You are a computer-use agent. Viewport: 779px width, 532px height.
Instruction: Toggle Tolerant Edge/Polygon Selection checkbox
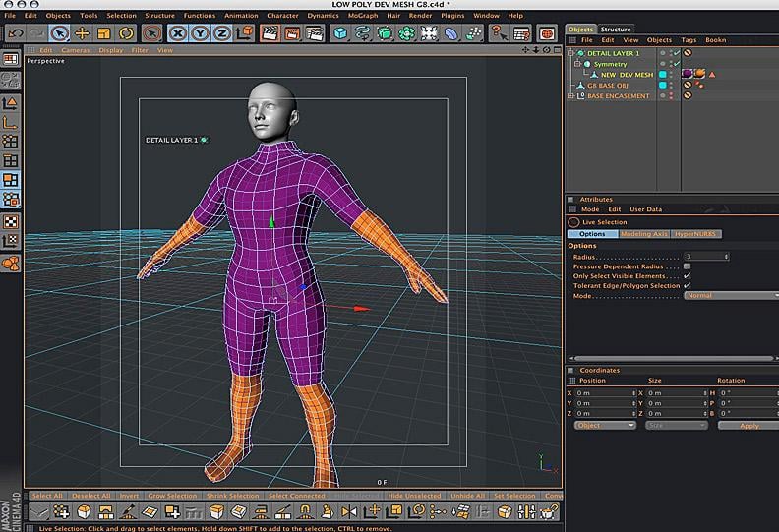tap(687, 286)
